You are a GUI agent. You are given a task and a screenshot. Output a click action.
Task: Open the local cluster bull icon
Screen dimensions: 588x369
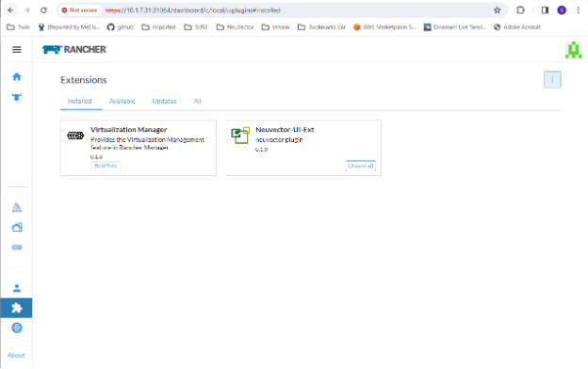click(x=17, y=97)
